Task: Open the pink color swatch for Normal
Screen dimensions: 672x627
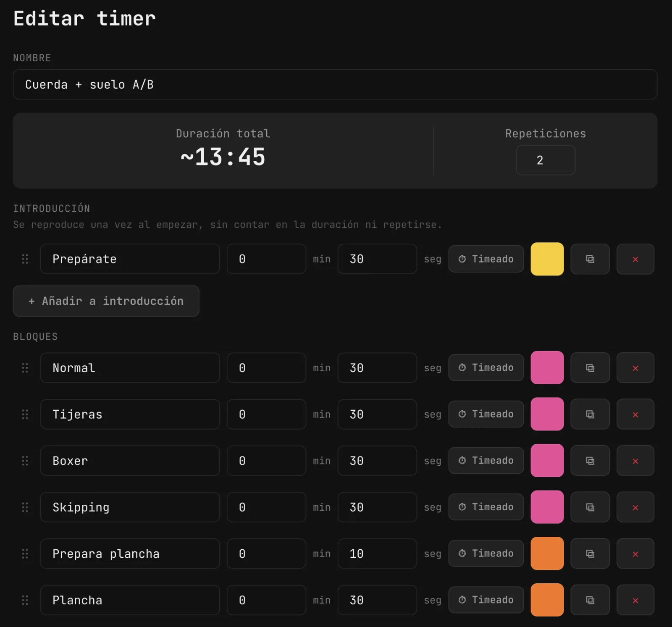Action: point(547,368)
